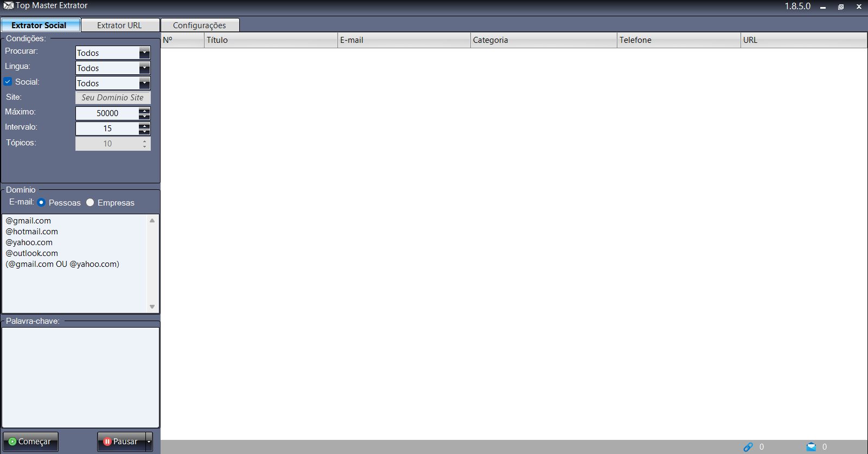This screenshot has width=868, height=454.
Task: Open the Configurações tab
Action: 200,25
